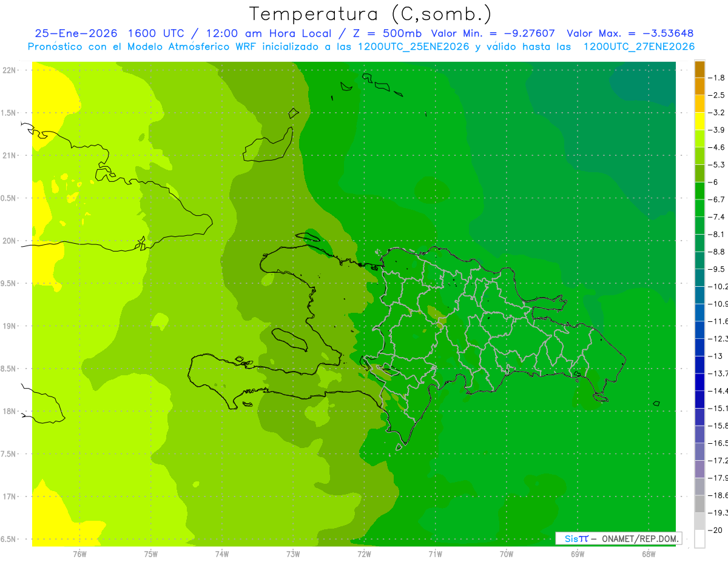Click the 'Temperatura (C,somb.)' chart title

371,14
